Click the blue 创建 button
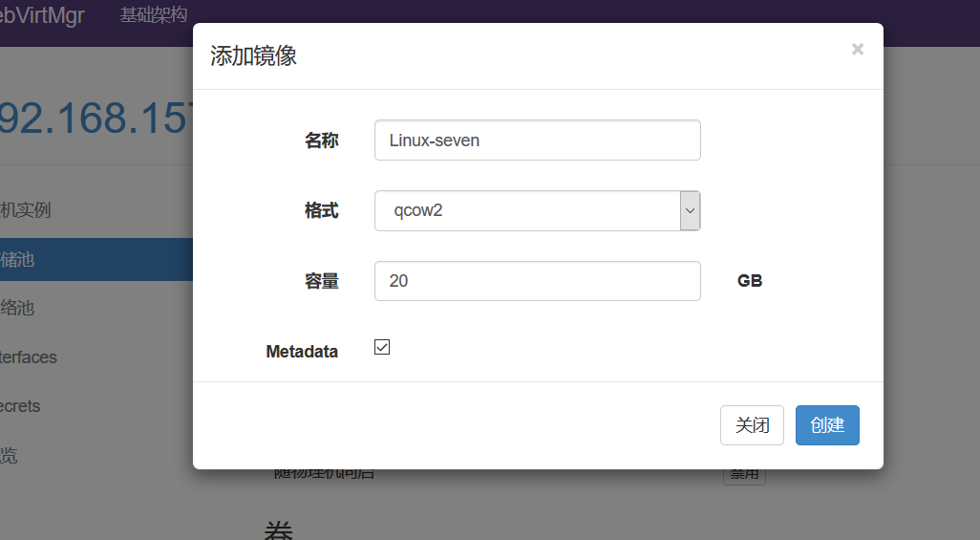Viewport: 980px width, 540px height. 827,425
